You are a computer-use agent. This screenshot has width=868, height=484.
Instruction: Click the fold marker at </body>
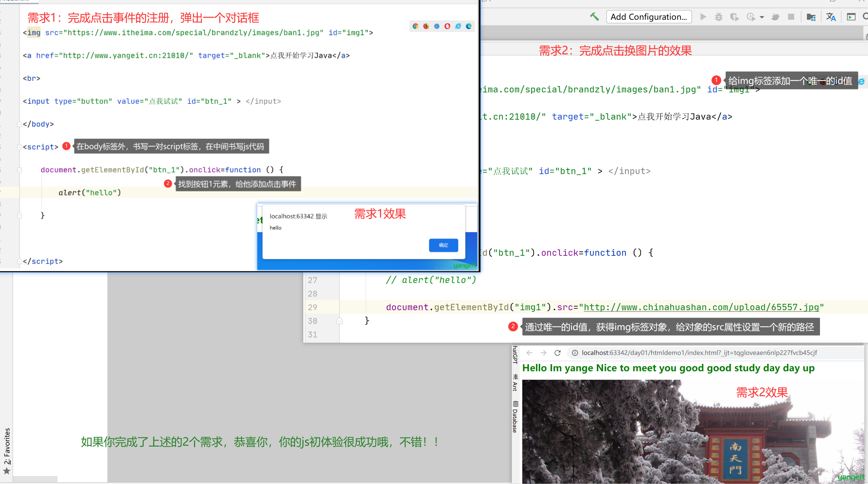19,124
